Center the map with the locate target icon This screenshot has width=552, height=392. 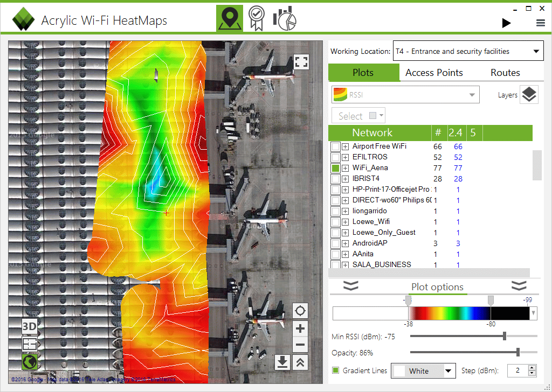point(300,311)
